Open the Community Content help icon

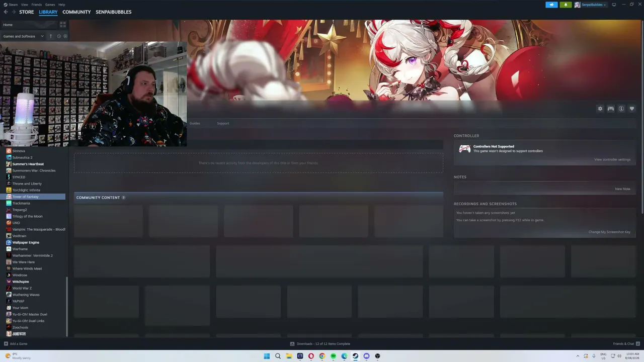(x=123, y=198)
